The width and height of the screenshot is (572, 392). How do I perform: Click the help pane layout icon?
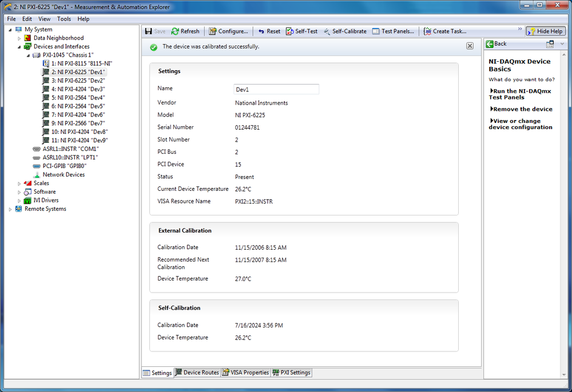tap(550, 44)
